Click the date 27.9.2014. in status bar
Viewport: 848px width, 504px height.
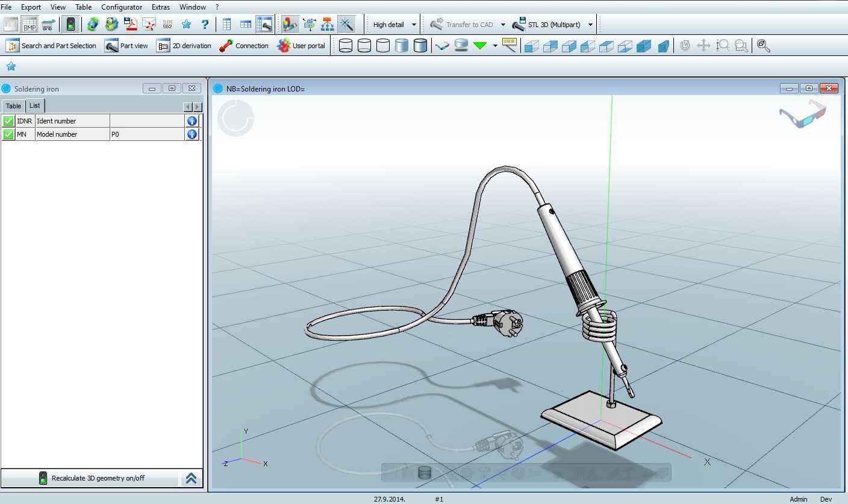(x=390, y=499)
